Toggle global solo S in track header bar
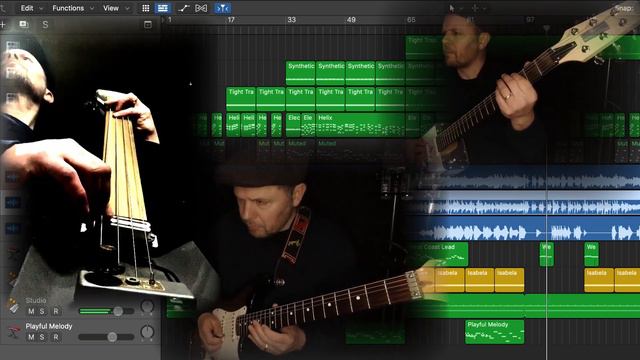 45,25
